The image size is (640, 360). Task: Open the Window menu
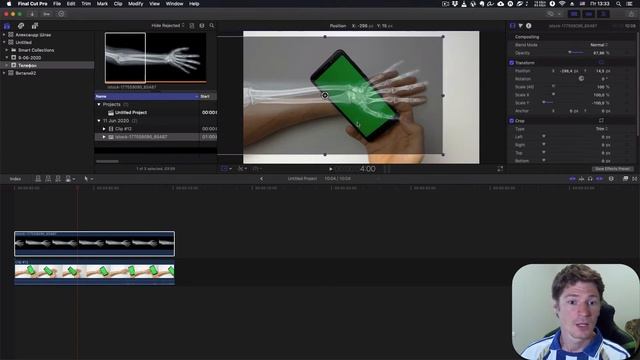coord(174,4)
